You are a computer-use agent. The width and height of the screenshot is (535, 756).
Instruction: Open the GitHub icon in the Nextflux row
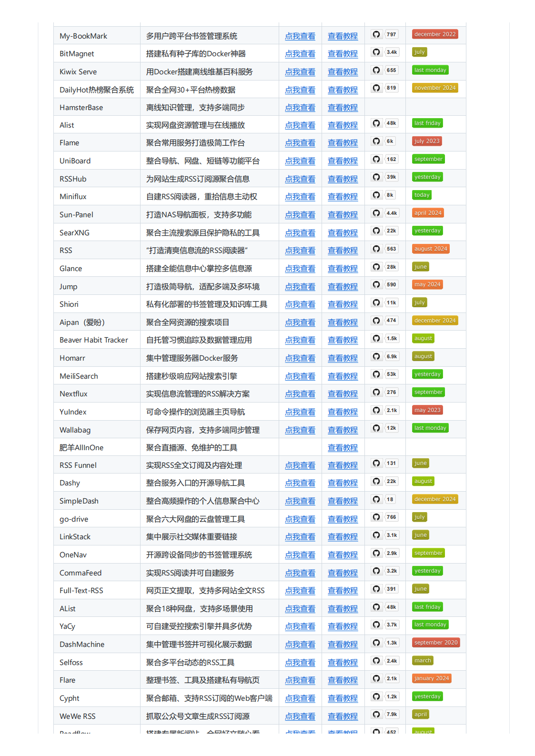(x=376, y=392)
